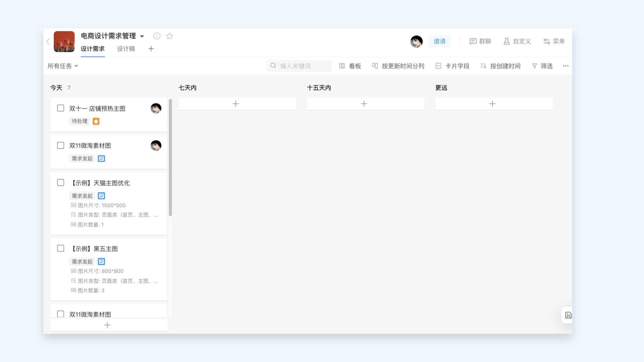Open the group chat 群聊
The width and height of the screenshot is (644, 362).
[x=480, y=41]
